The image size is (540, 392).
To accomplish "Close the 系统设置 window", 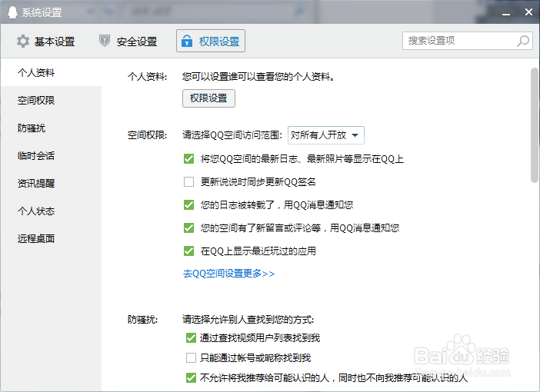I will click(x=528, y=12).
